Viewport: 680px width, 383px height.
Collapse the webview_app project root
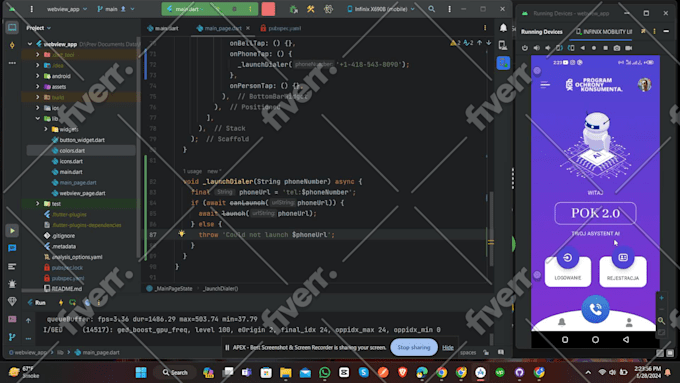point(29,44)
